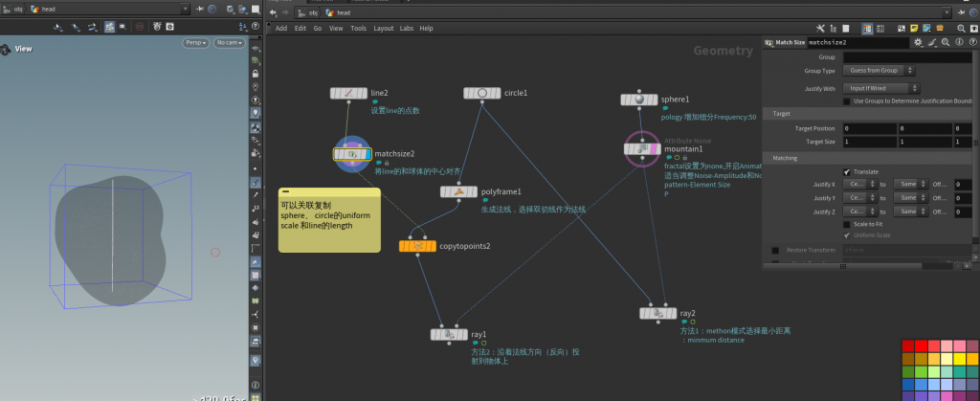Image resolution: width=980 pixels, height=401 pixels.
Task: Click the circle1 node icon
Action: pos(481,93)
